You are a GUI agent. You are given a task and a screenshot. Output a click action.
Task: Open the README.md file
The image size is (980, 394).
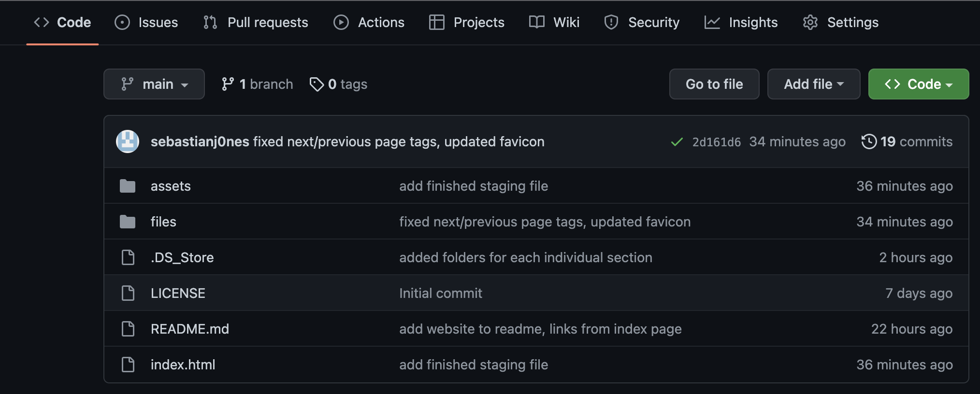point(190,329)
